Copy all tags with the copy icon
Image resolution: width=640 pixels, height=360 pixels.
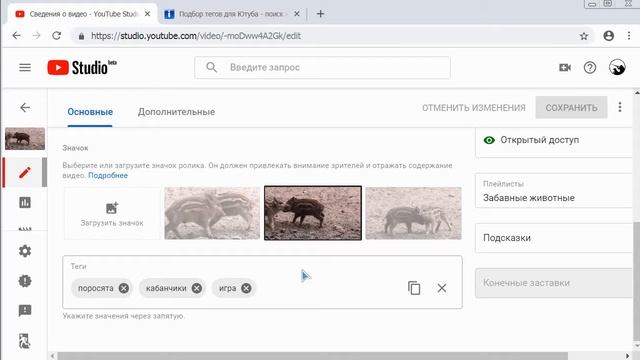pyautogui.click(x=414, y=288)
